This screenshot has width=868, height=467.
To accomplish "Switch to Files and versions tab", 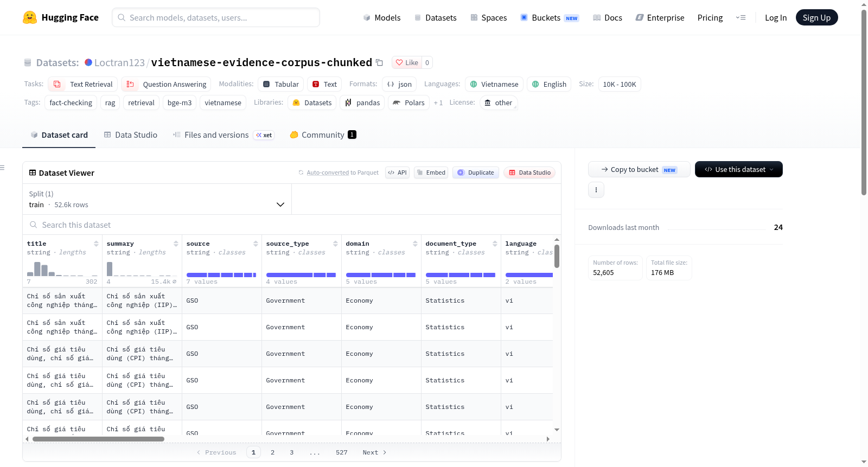I will [x=223, y=135].
